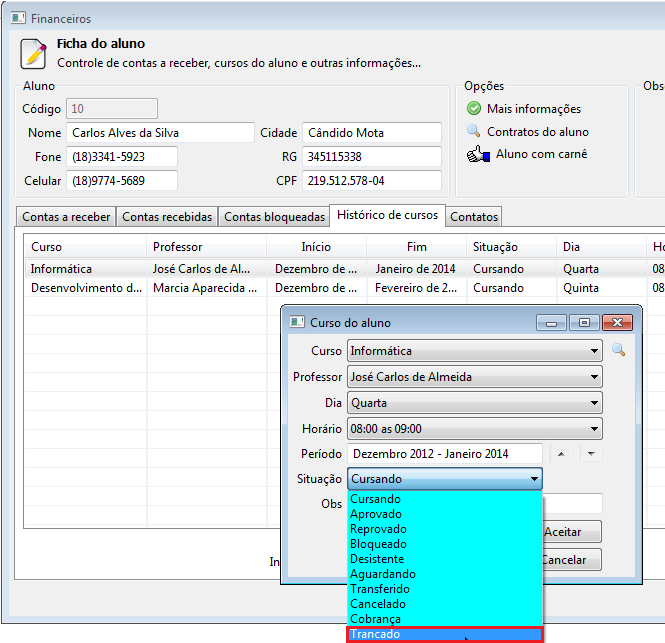Click the thumbs-up Aluno com carnê icon
Viewport: 665px width, 643px height.
478,154
